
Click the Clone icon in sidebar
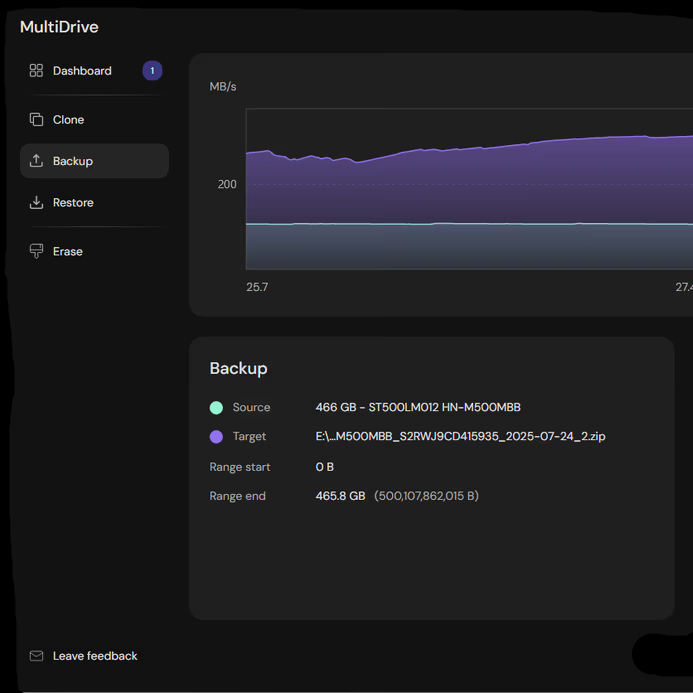coord(36,120)
